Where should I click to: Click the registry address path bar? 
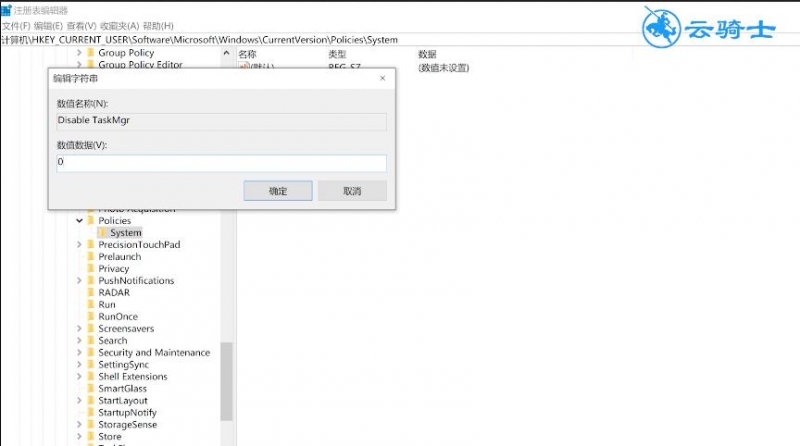coord(400,40)
